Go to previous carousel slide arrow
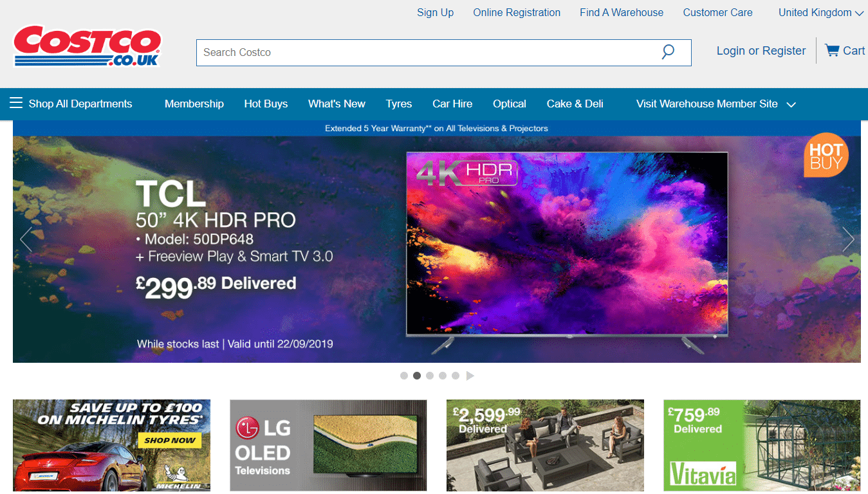The height and width of the screenshot is (494, 868). (26, 239)
